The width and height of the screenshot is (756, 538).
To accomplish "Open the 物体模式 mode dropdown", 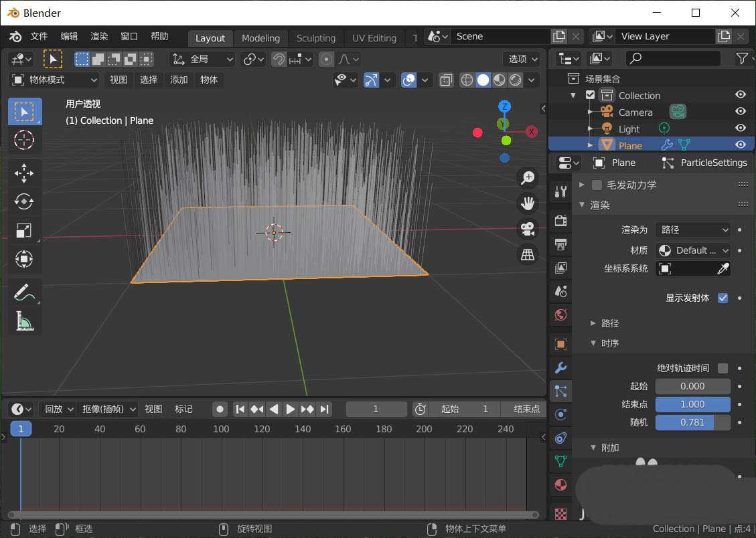I will click(x=54, y=80).
